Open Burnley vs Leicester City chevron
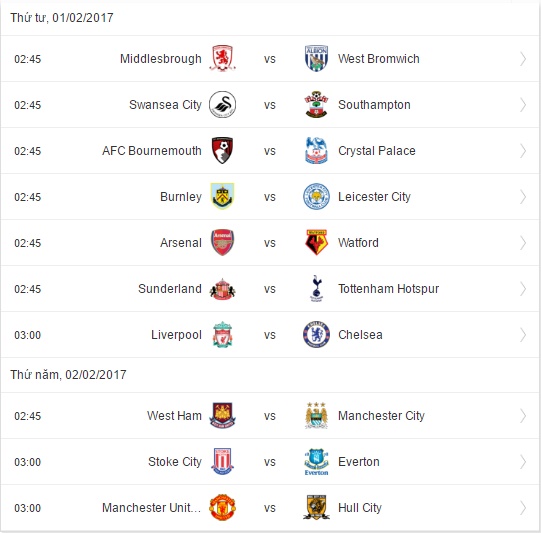This screenshot has height=533, width=541. tap(523, 197)
